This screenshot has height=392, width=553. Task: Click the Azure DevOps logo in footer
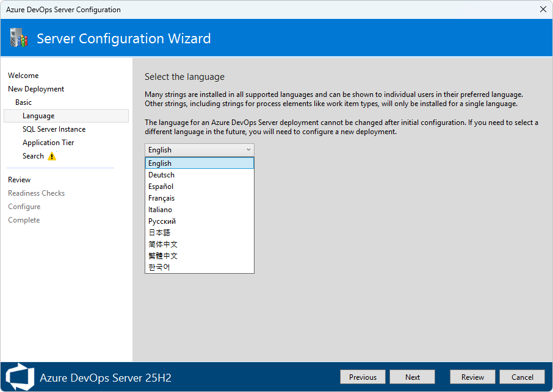click(20, 377)
